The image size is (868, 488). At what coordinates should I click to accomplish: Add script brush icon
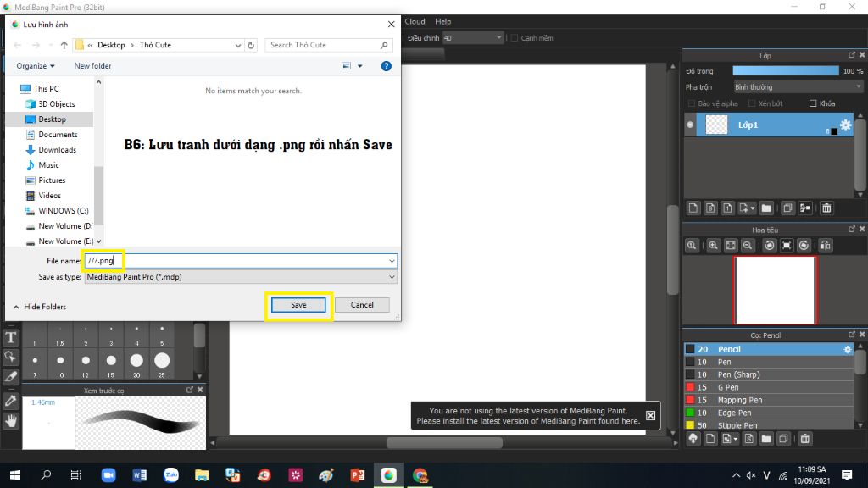[749, 439]
